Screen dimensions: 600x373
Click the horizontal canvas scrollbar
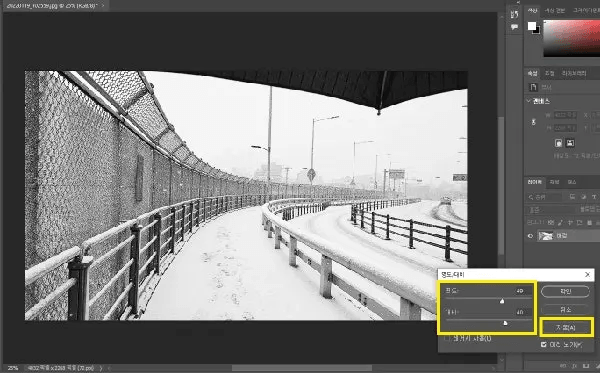pyautogui.click(x=302, y=368)
